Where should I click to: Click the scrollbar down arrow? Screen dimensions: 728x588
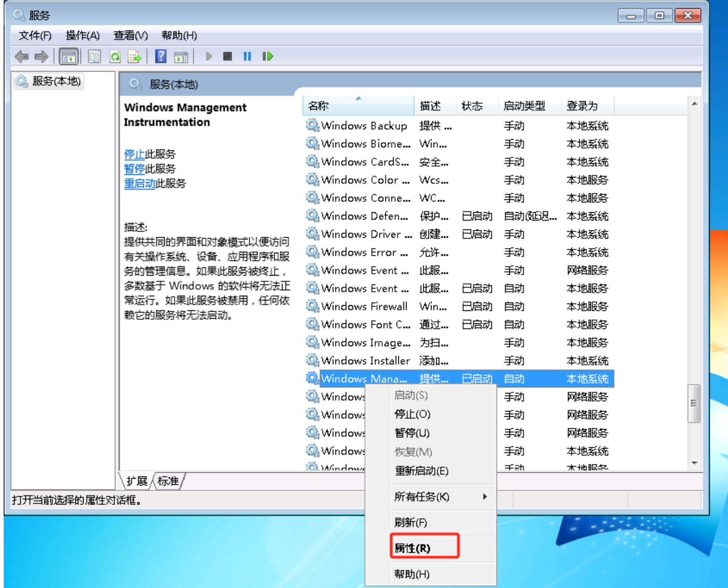[694, 463]
